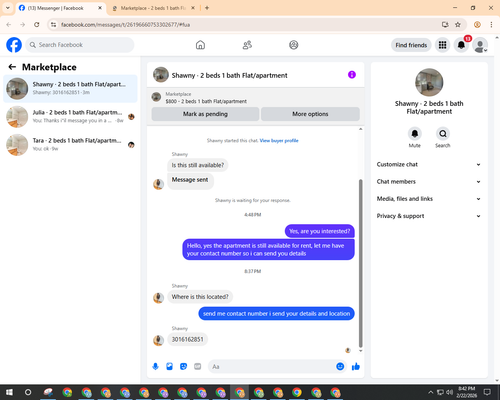Mute this Shawny chat bell icon
Screen dimensions: 500x400
click(x=415, y=134)
